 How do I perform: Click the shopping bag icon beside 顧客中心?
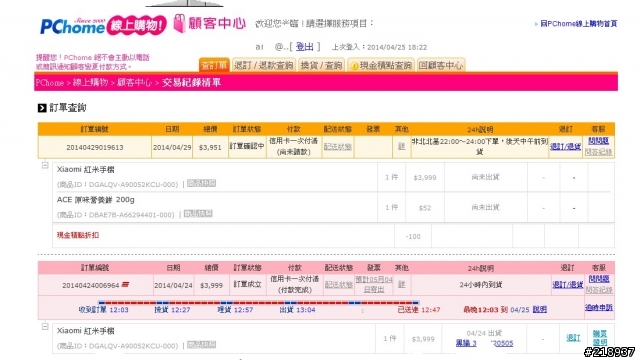click(x=179, y=23)
